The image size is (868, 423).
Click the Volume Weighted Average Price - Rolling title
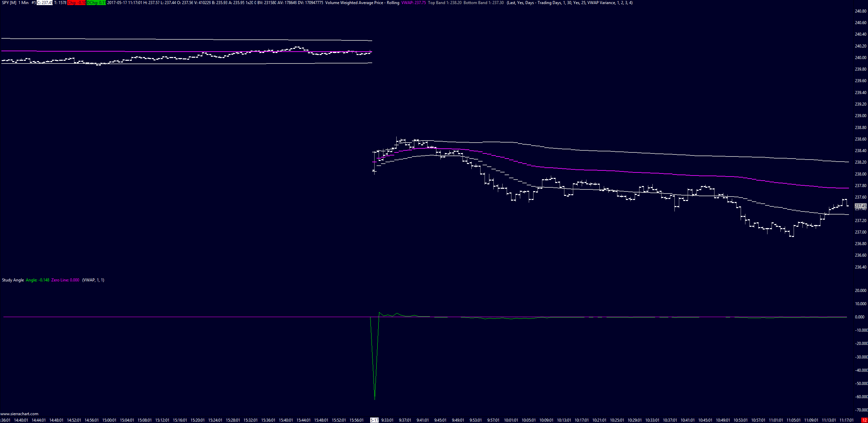coord(362,3)
